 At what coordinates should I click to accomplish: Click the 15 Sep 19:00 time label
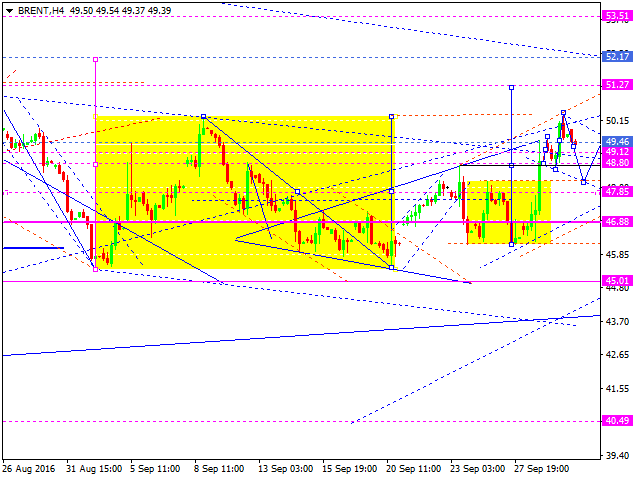tap(350, 469)
